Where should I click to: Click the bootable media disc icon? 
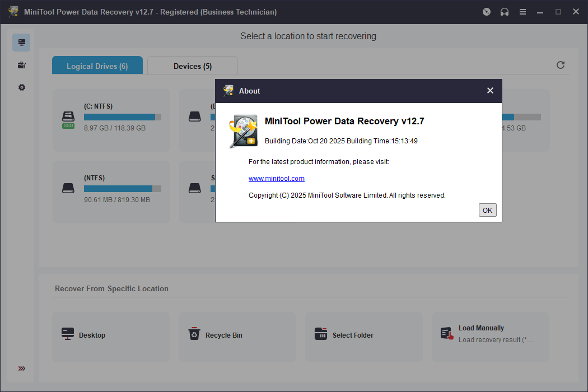click(487, 12)
